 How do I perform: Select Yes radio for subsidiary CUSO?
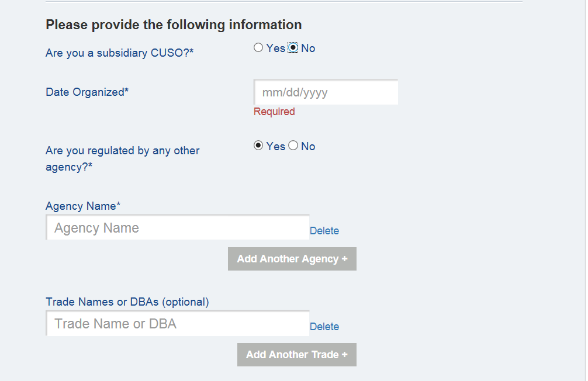258,48
